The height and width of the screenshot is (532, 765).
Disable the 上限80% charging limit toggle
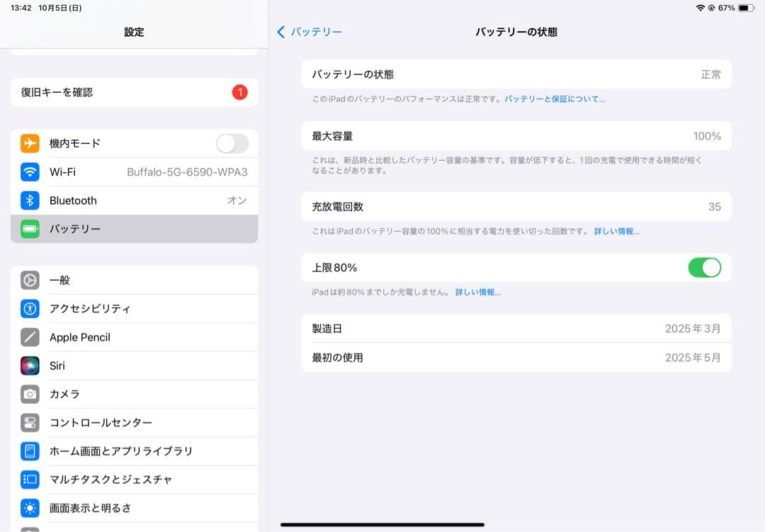pyautogui.click(x=705, y=268)
